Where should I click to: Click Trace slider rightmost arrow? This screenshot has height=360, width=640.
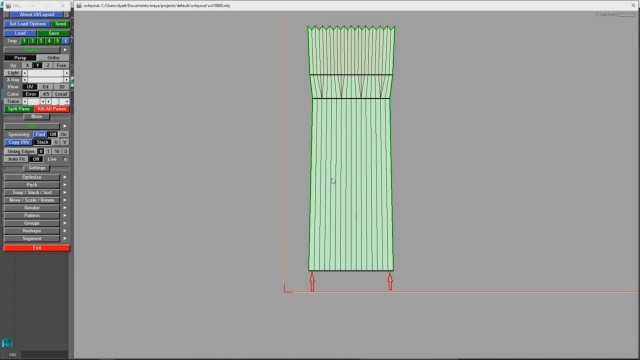coord(67,101)
